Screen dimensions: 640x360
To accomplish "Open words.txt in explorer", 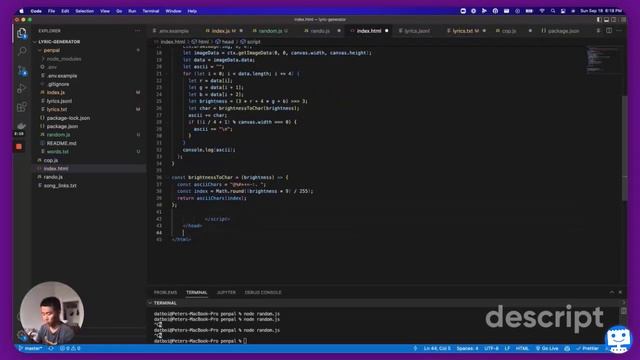I will click(x=58, y=151).
